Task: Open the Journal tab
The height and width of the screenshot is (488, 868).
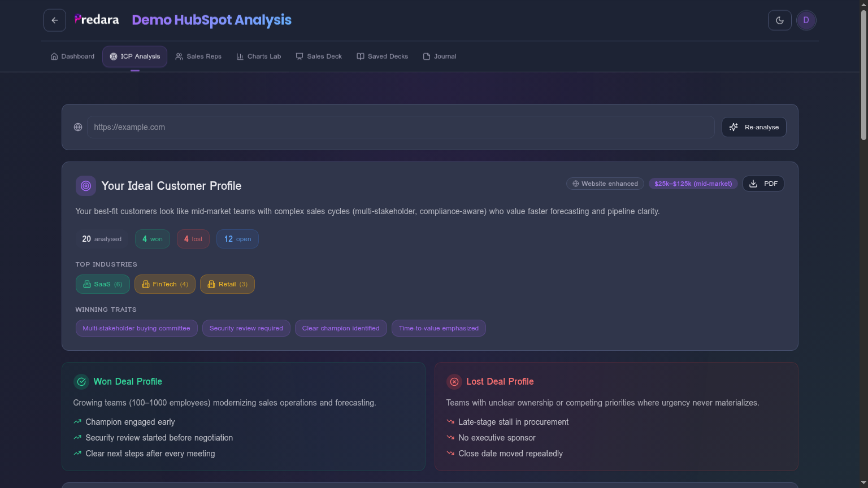Action: tap(440, 56)
